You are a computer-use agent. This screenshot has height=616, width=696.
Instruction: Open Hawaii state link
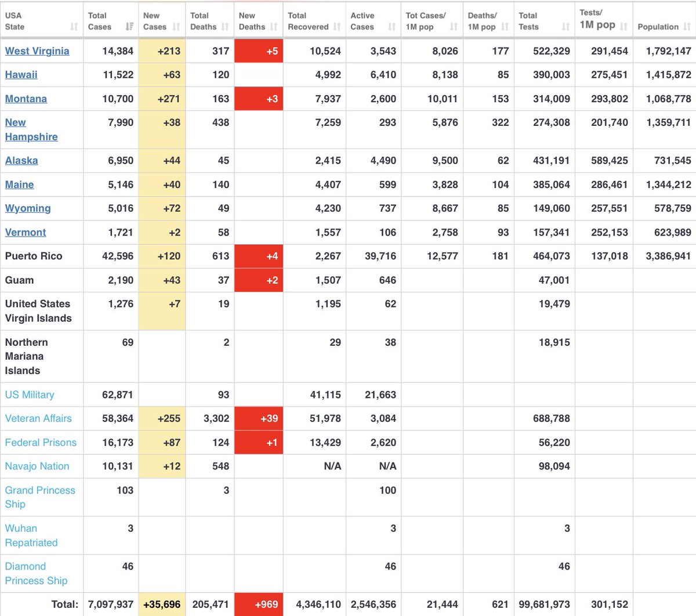(21, 74)
